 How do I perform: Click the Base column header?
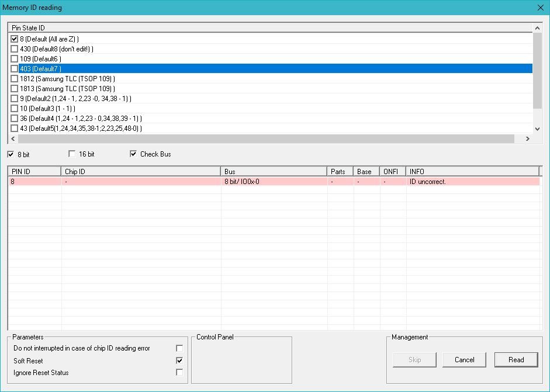366,171
